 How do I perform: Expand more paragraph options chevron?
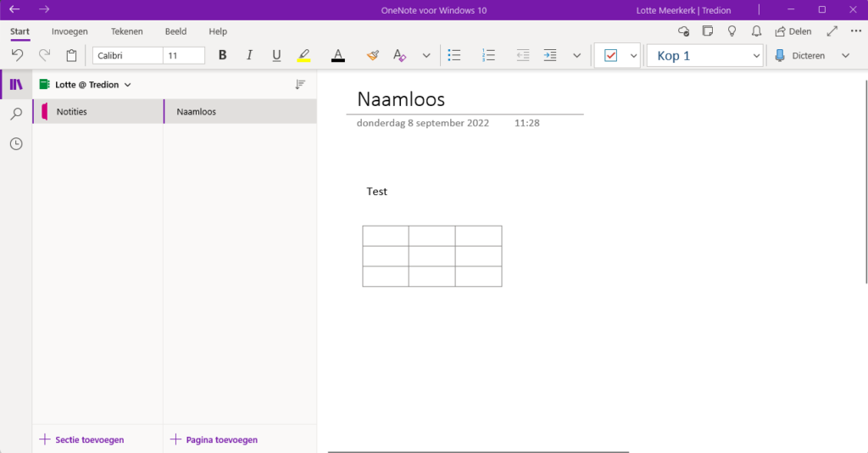pyautogui.click(x=576, y=55)
